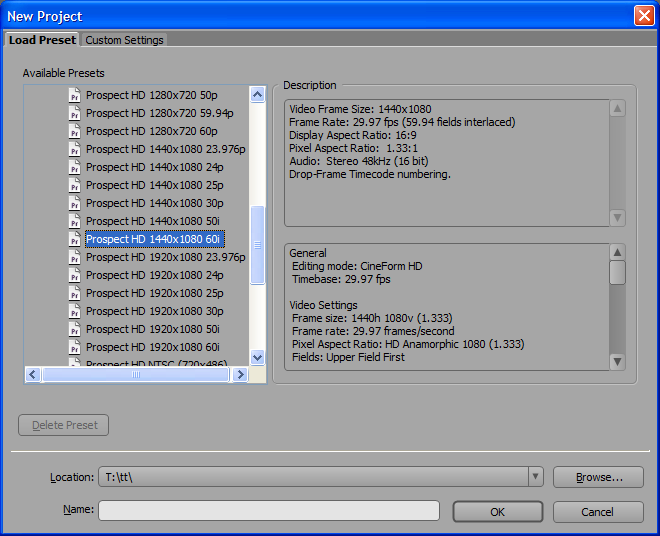Click 'Fields: Upper Field First' text

[x=348, y=357]
